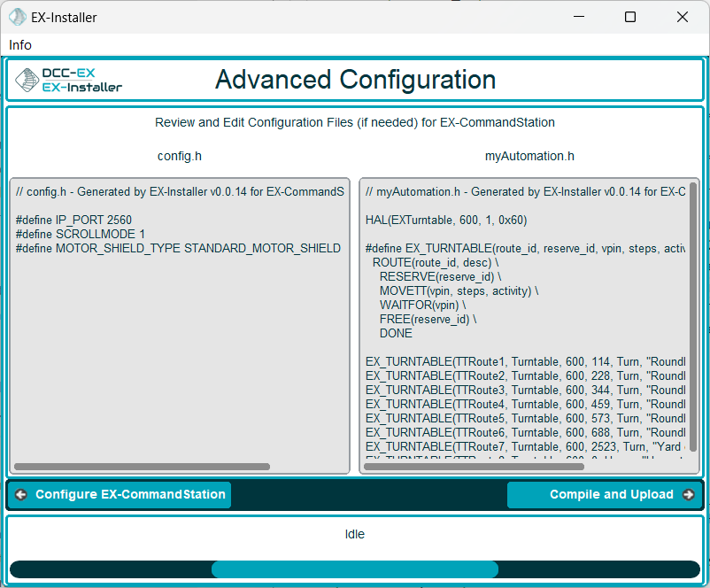Click the EX-Installer title bar app icon
Screen dimensions: 710x588
(17, 17)
